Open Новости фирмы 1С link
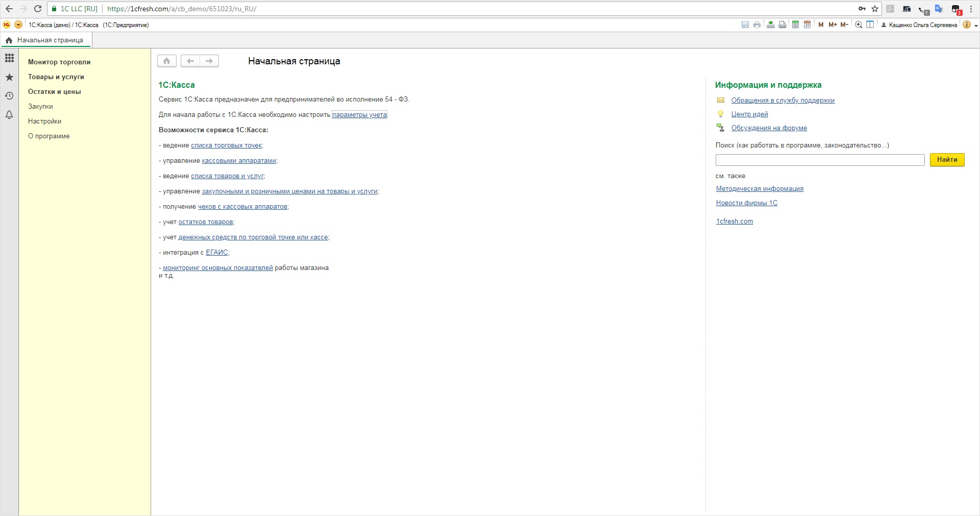 [747, 203]
